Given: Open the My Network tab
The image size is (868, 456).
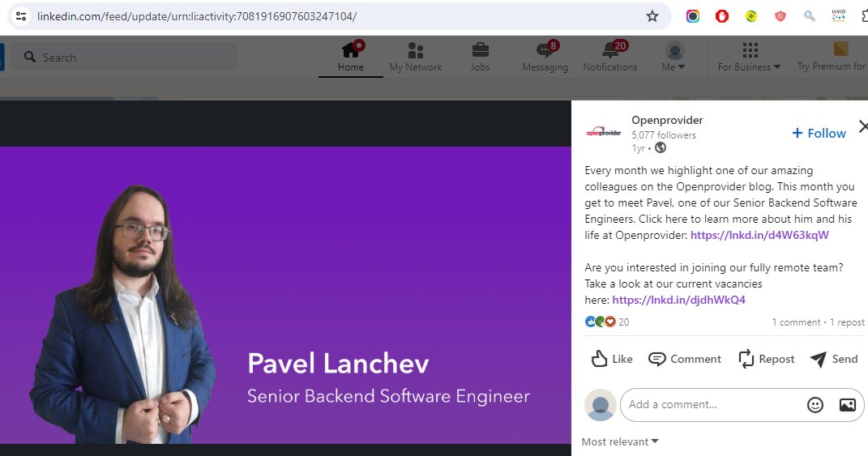Looking at the screenshot, I should click(x=415, y=57).
